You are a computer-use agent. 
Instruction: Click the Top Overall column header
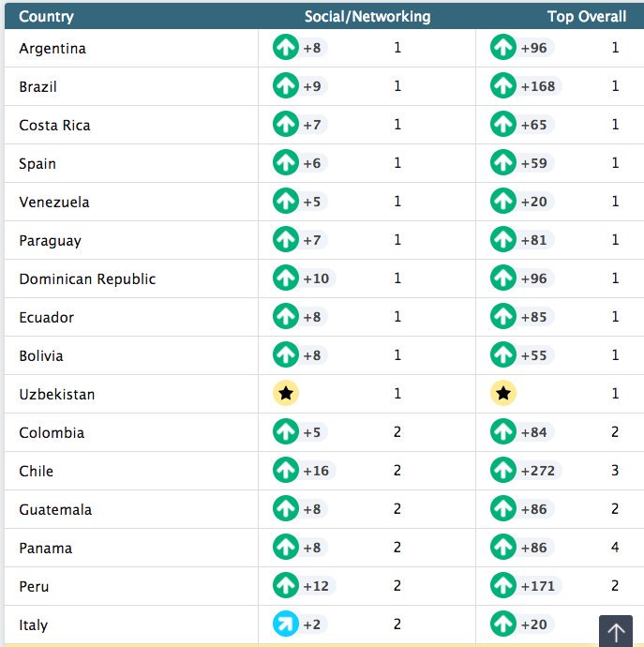coord(587,16)
